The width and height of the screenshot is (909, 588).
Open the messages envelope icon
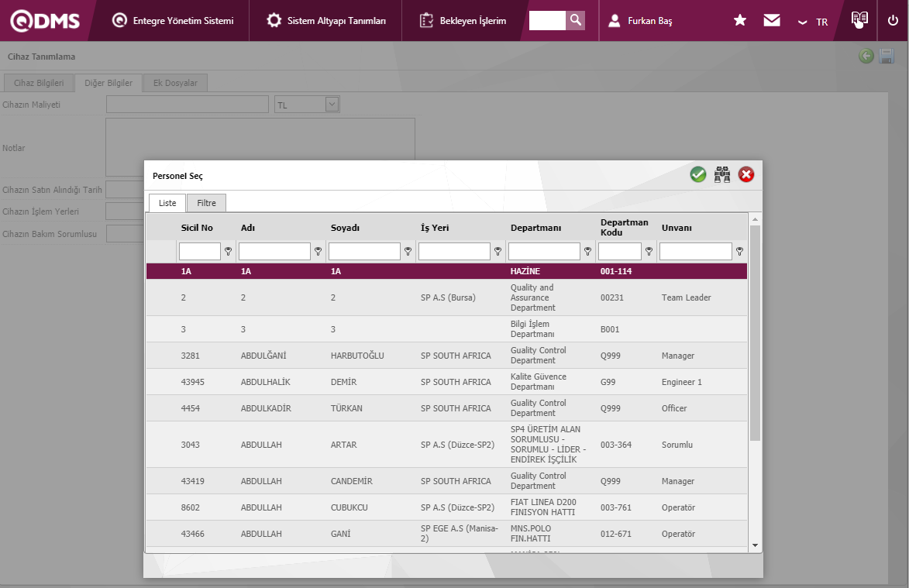point(772,21)
